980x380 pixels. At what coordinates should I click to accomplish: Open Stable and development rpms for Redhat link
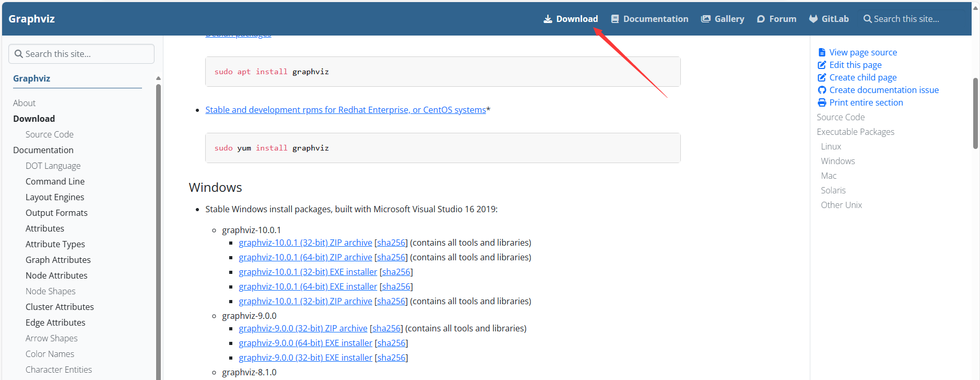tap(346, 110)
